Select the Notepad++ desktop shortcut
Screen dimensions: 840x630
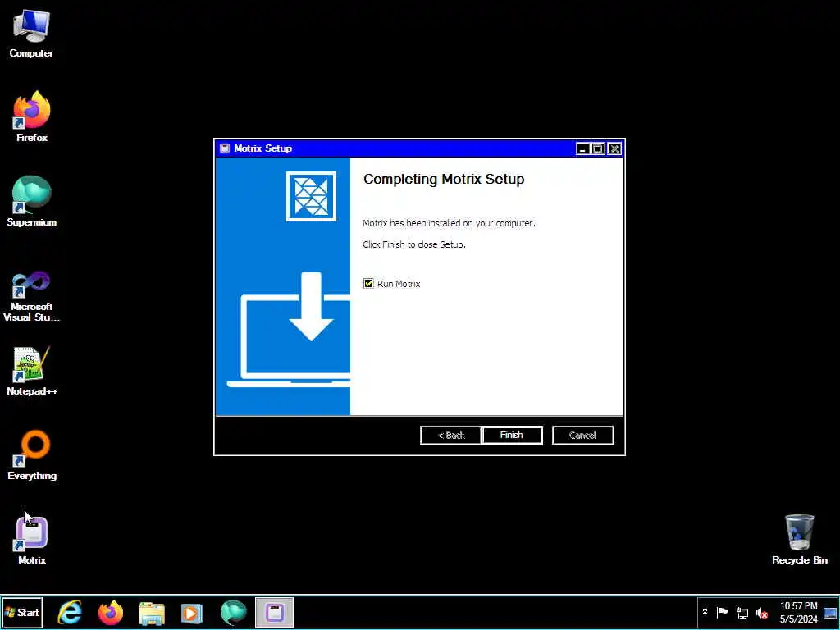click(32, 371)
